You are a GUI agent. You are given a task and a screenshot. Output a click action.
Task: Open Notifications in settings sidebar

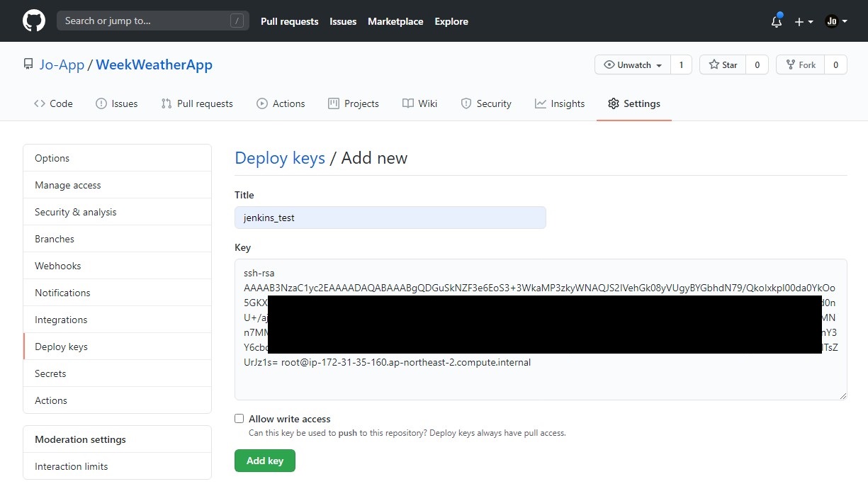point(118,293)
